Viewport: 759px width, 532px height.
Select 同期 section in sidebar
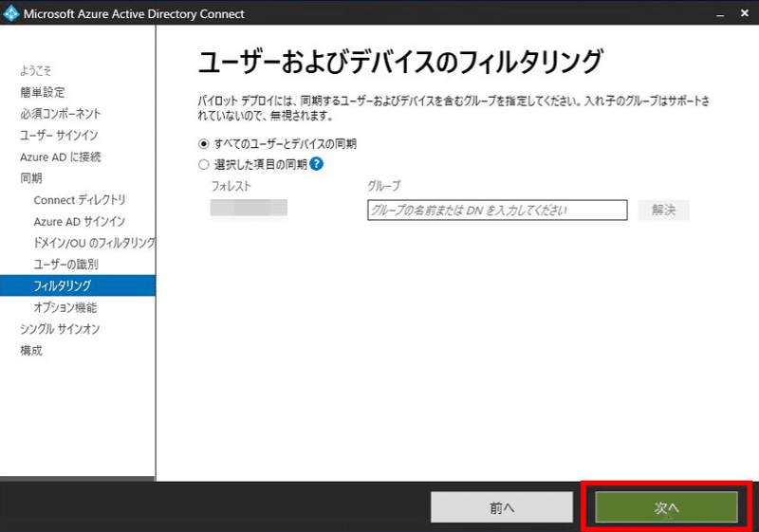31,178
